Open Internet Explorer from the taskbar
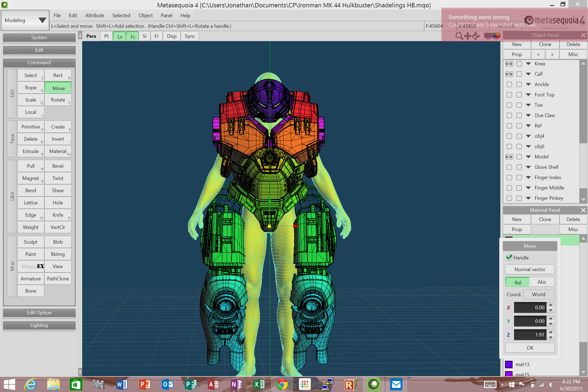Image resolution: width=588 pixels, height=392 pixels. [30, 385]
